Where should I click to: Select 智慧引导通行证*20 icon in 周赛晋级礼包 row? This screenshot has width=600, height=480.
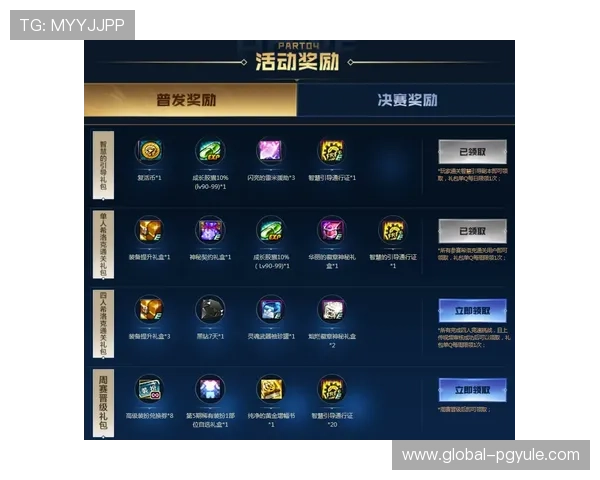click(332, 389)
